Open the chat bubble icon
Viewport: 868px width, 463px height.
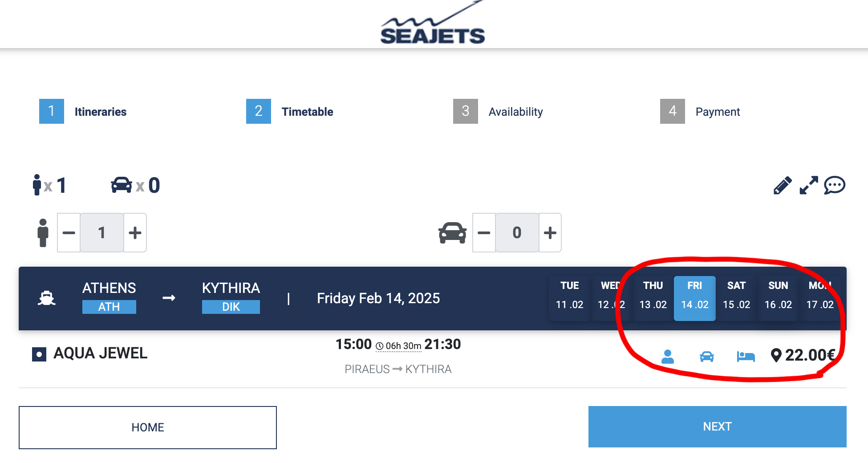(834, 185)
